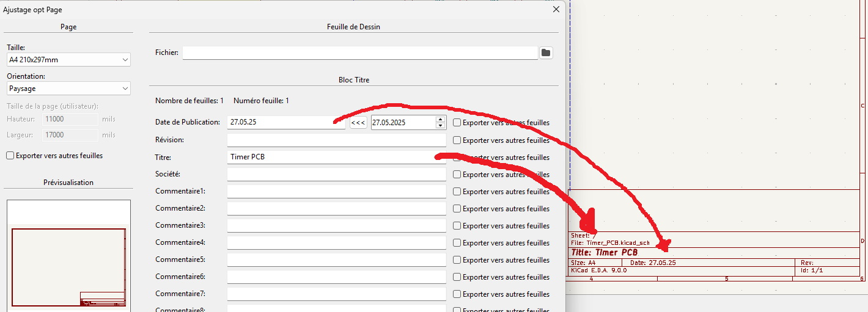Click the Commentaire3 input field
868x312 pixels.
coord(337,225)
